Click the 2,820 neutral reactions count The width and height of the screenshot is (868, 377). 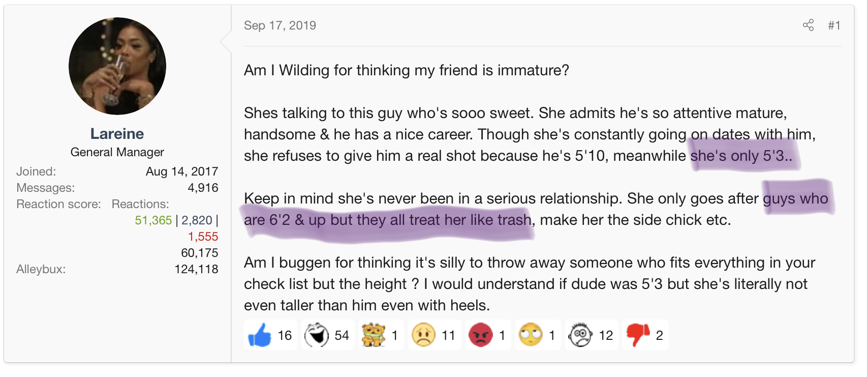point(197,220)
